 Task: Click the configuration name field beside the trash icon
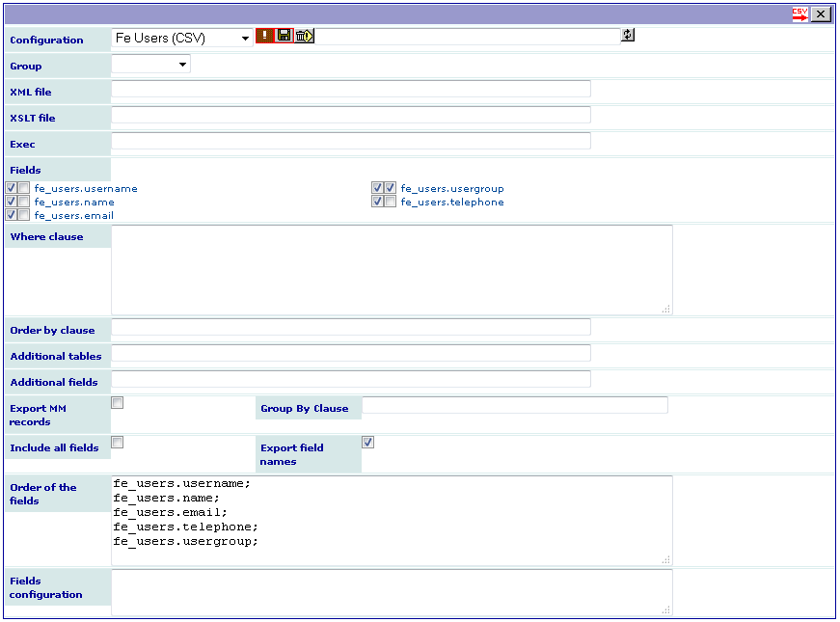pyautogui.click(x=467, y=36)
